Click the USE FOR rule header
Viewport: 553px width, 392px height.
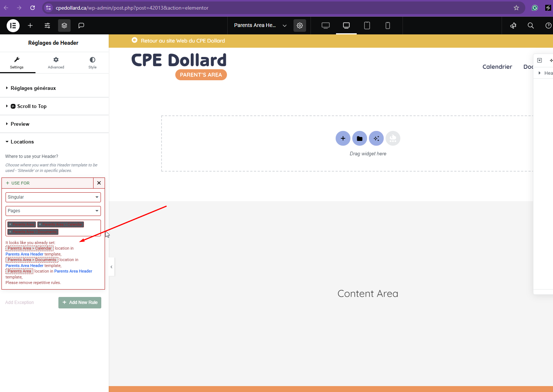point(48,183)
